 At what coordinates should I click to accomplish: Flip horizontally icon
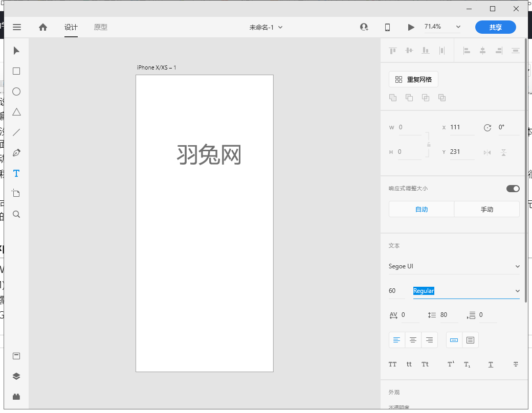tap(487, 153)
